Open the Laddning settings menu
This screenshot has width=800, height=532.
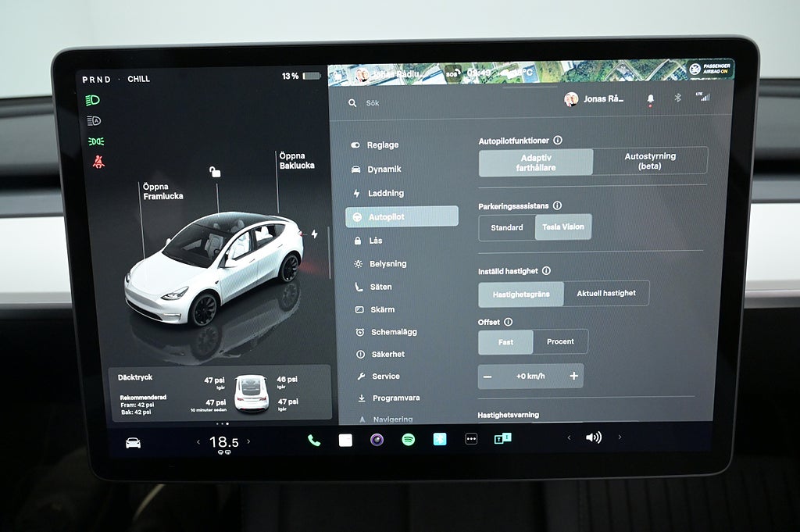click(386, 193)
